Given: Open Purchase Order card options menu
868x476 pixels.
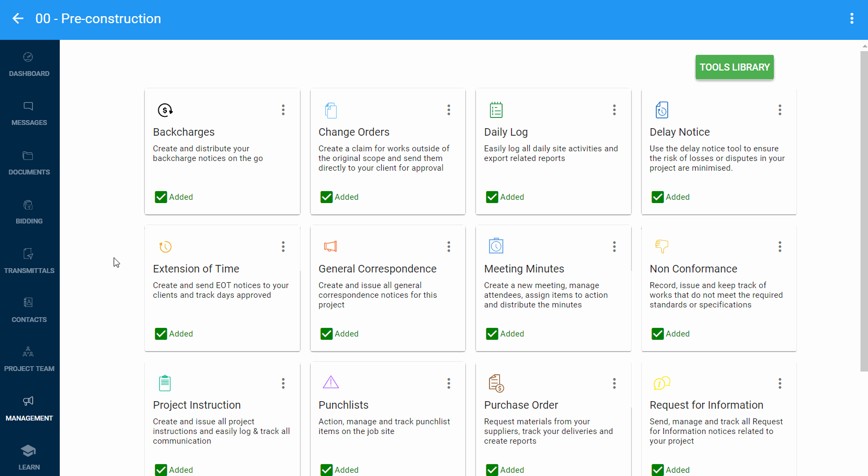Looking at the screenshot, I should pos(614,383).
